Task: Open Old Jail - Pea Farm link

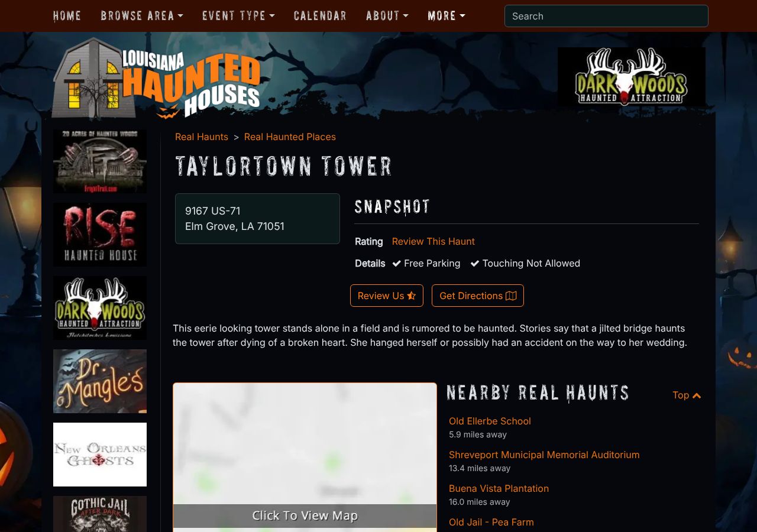Action: pyautogui.click(x=491, y=522)
